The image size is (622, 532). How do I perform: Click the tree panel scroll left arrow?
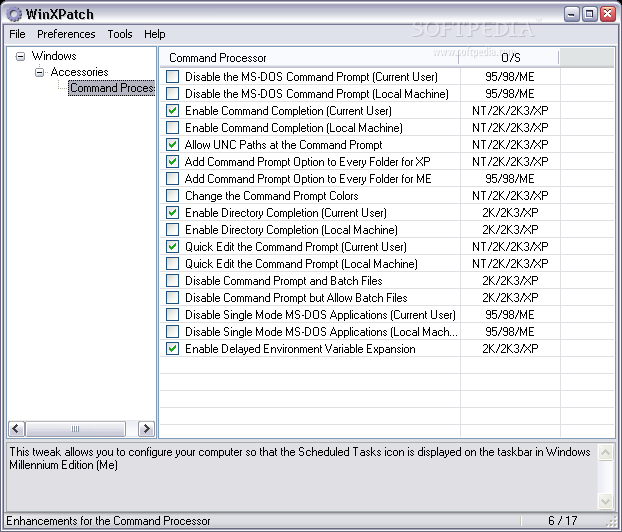tap(16, 429)
